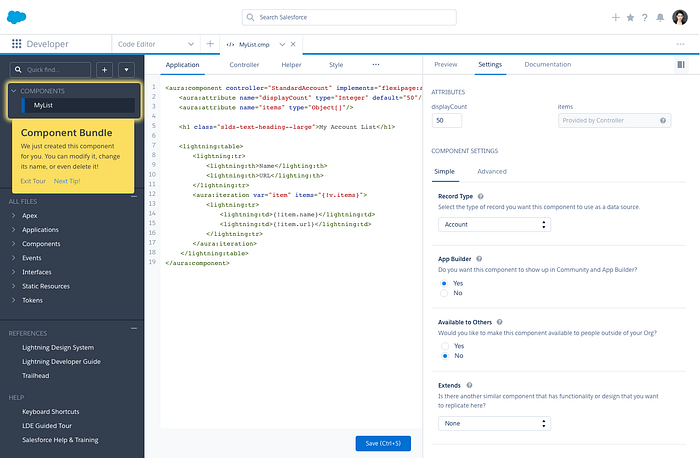Click the user avatar profile picture
The width and height of the screenshot is (700, 458).
[679, 18]
